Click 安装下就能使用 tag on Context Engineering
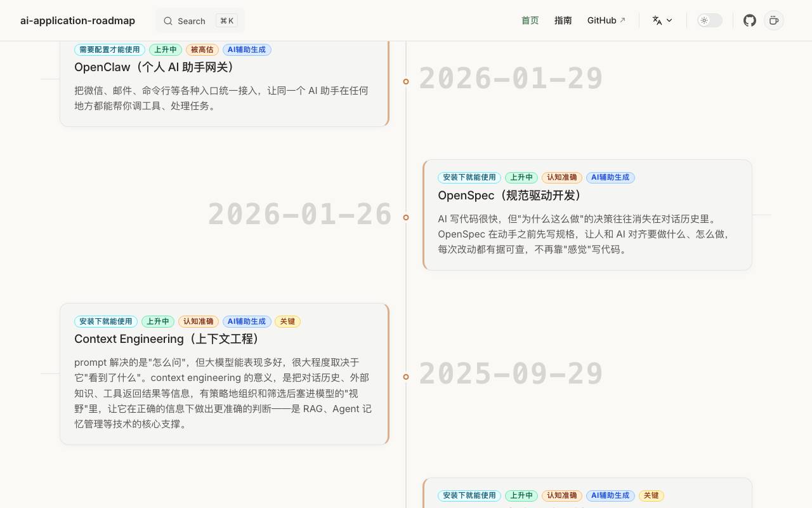 106,321
